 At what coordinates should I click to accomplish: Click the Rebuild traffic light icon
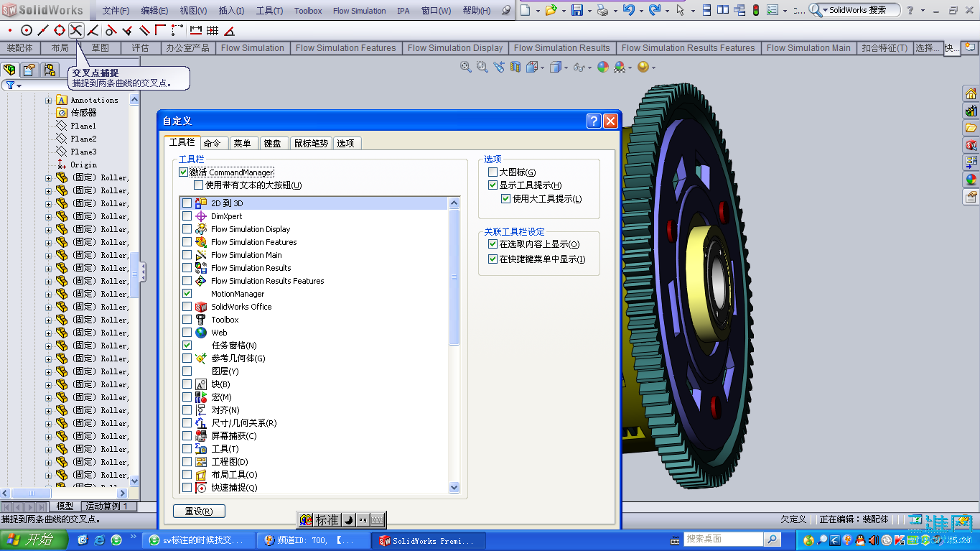click(x=755, y=10)
